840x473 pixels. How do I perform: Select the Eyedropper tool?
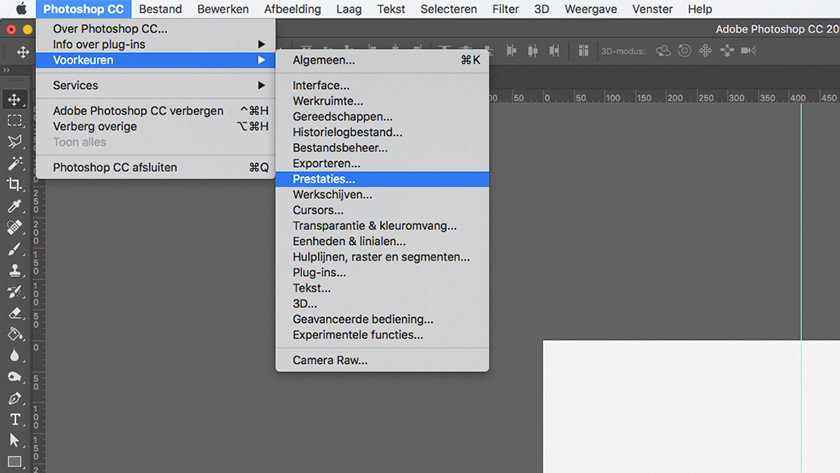[x=14, y=206]
